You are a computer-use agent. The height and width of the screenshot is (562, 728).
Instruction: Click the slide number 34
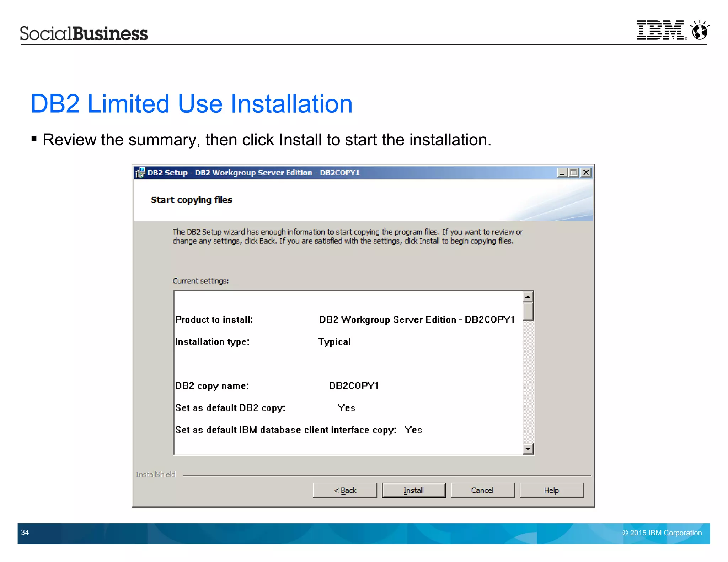(x=25, y=533)
